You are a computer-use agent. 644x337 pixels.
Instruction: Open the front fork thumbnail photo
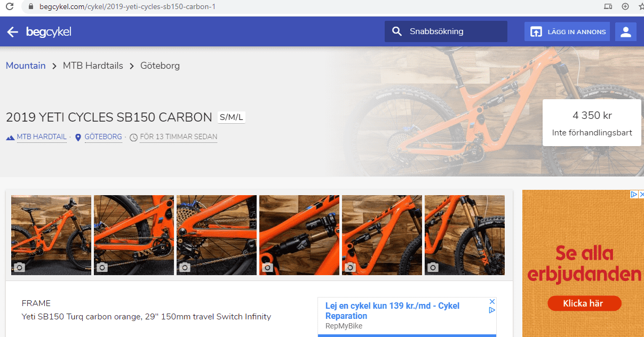pyautogui.click(x=465, y=235)
